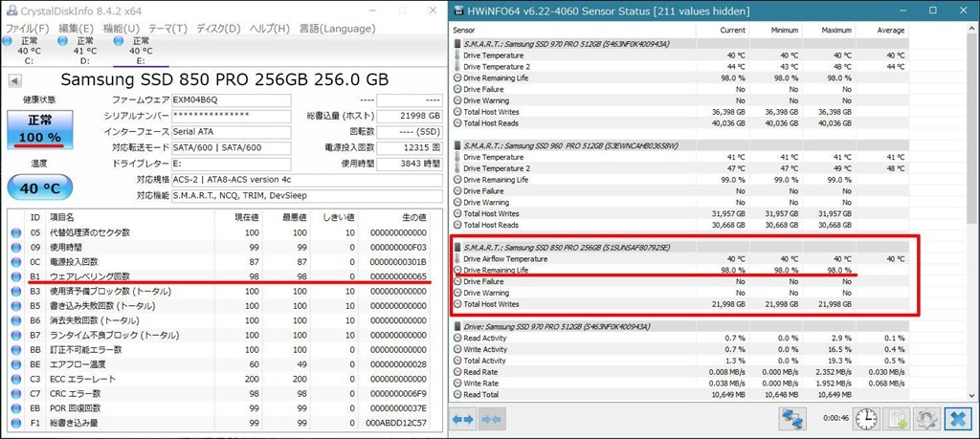Click the total host writes field 21998 GB

tap(410, 116)
